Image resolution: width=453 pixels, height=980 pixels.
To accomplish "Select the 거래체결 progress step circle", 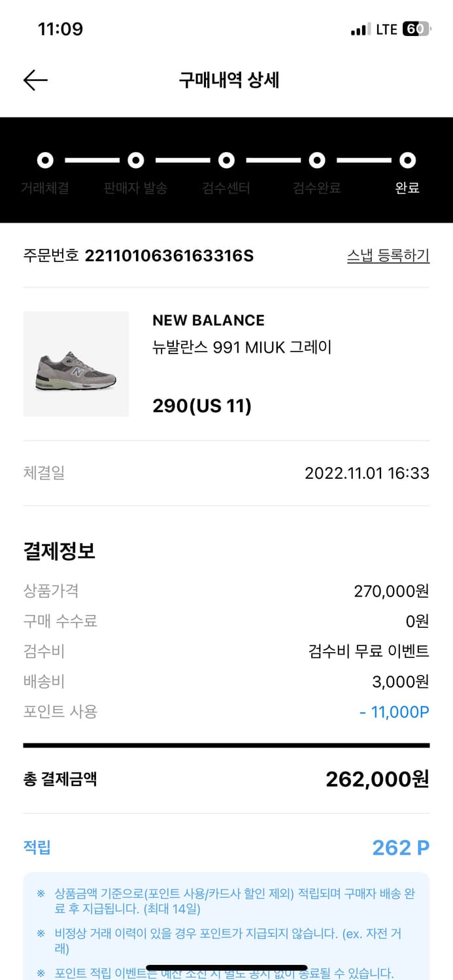I will 44,160.
